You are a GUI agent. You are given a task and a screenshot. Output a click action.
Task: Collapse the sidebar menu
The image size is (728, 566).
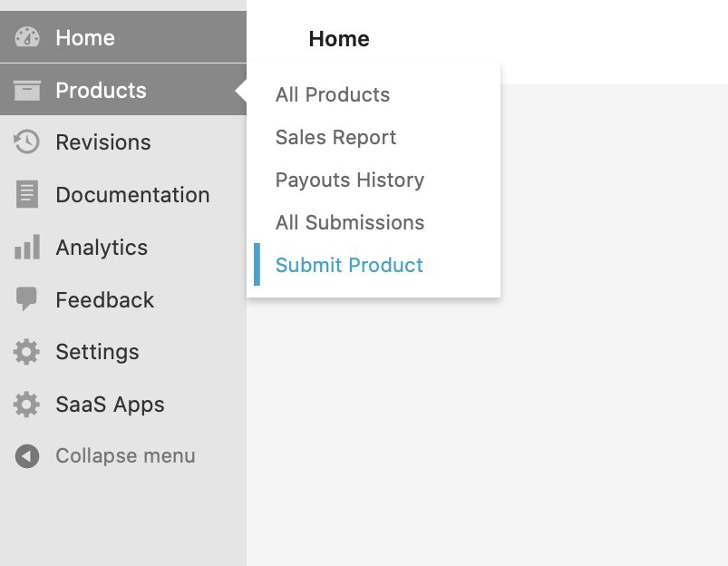(x=125, y=455)
